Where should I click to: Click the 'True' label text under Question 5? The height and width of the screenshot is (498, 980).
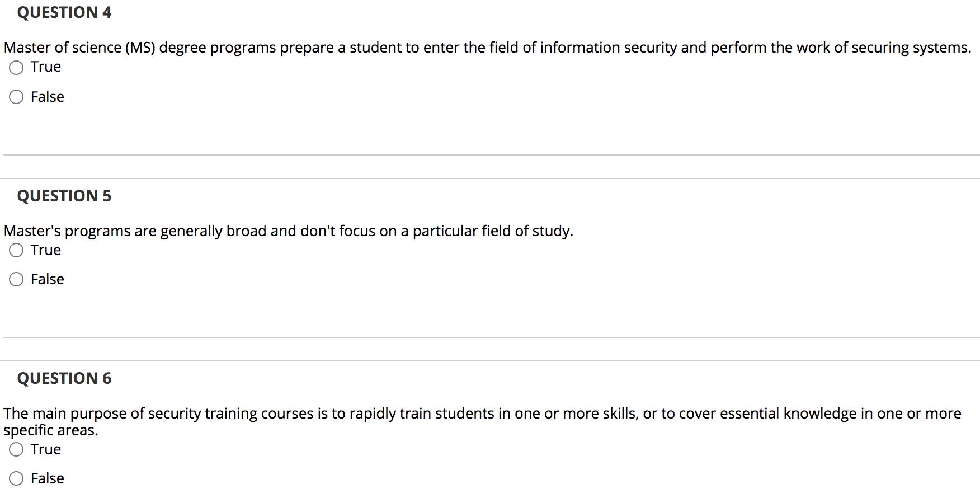pos(46,250)
